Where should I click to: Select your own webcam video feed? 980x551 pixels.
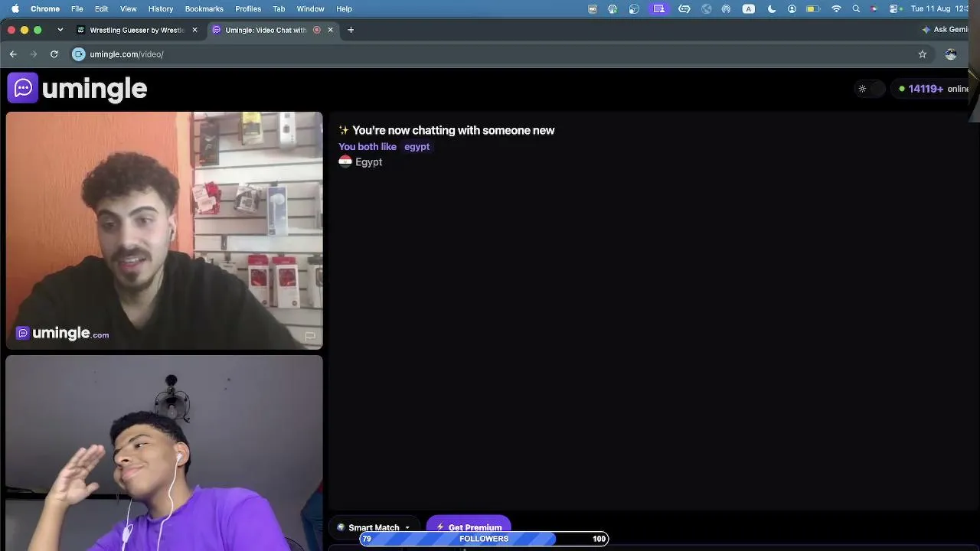164,452
